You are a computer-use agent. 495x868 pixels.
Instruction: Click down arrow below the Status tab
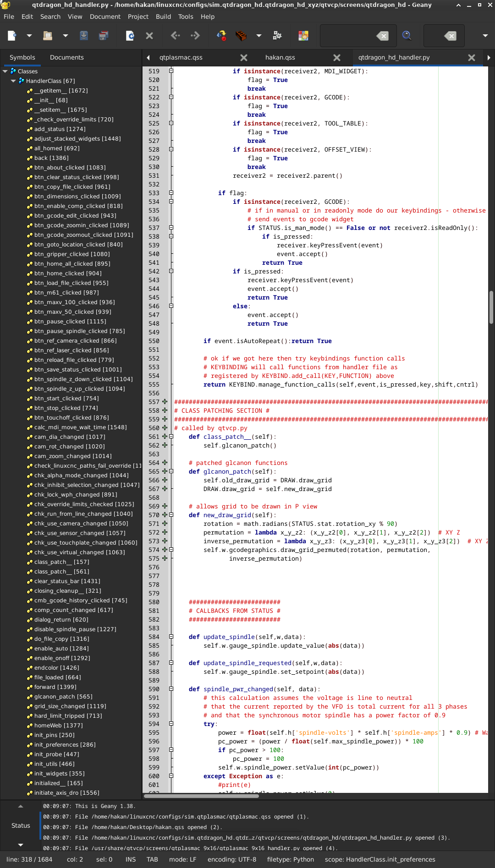click(x=20, y=845)
